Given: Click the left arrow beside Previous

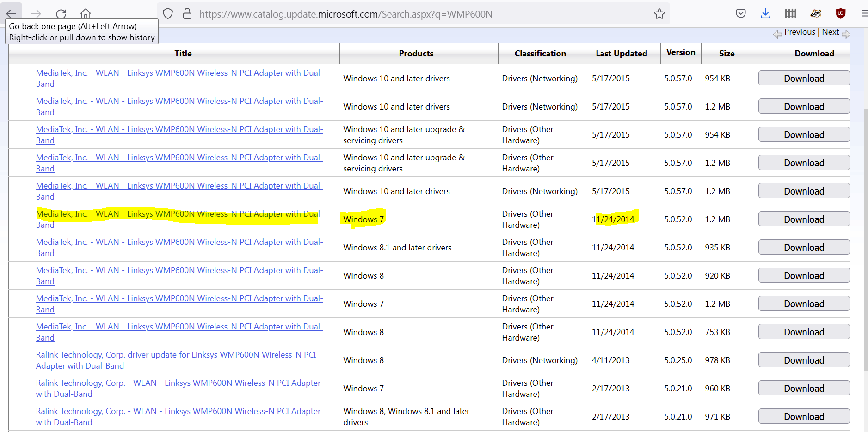Looking at the screenshot, I should [778, 34].
